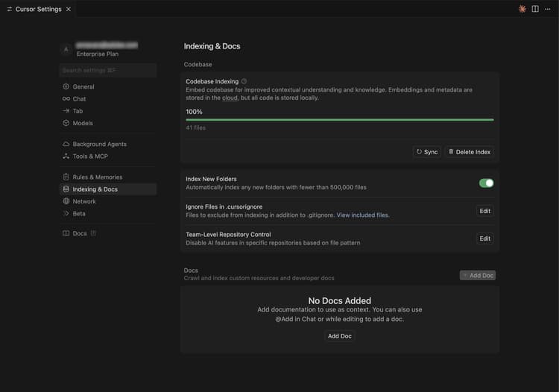The width and height of the screenshot is (559, 392).
Task: Open Chat settings section
Action: pyautogui.click(x=108, y=98)
